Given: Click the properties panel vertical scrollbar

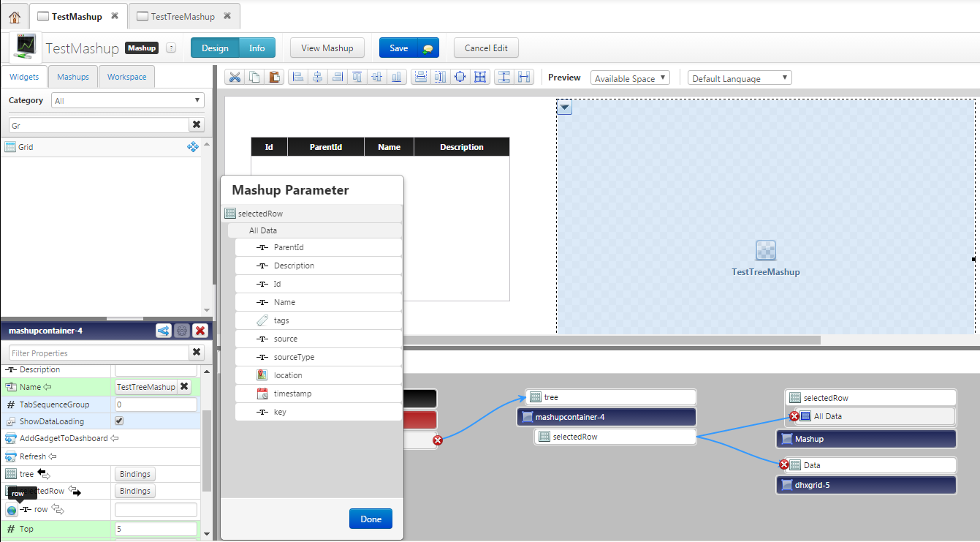Looking at the screenshot, I should click(x=207, y=450).
